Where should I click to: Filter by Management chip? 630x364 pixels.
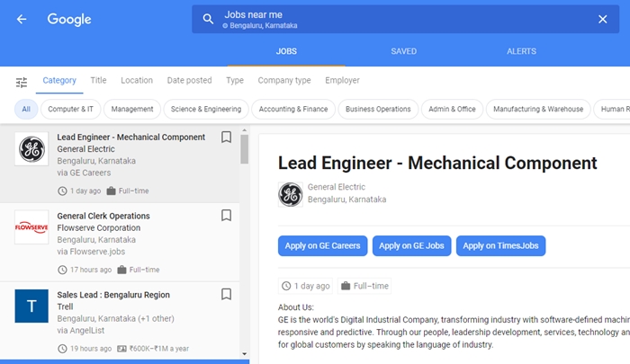[x=132, y=109]
